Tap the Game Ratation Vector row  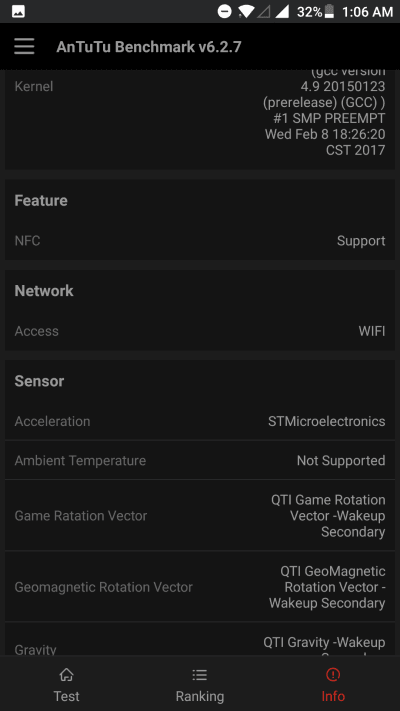pyautogui.click(x=200, y=516)
